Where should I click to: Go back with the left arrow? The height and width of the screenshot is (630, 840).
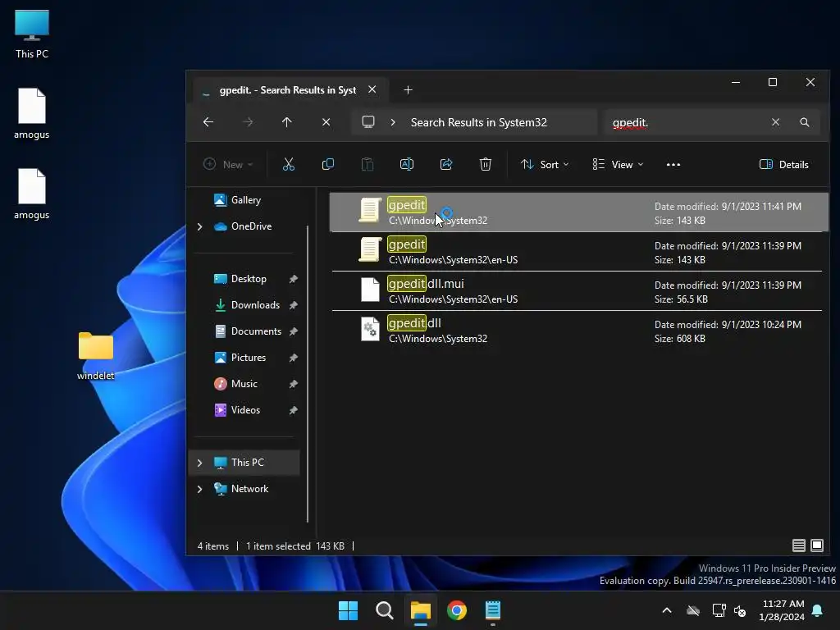coord(208,122)
